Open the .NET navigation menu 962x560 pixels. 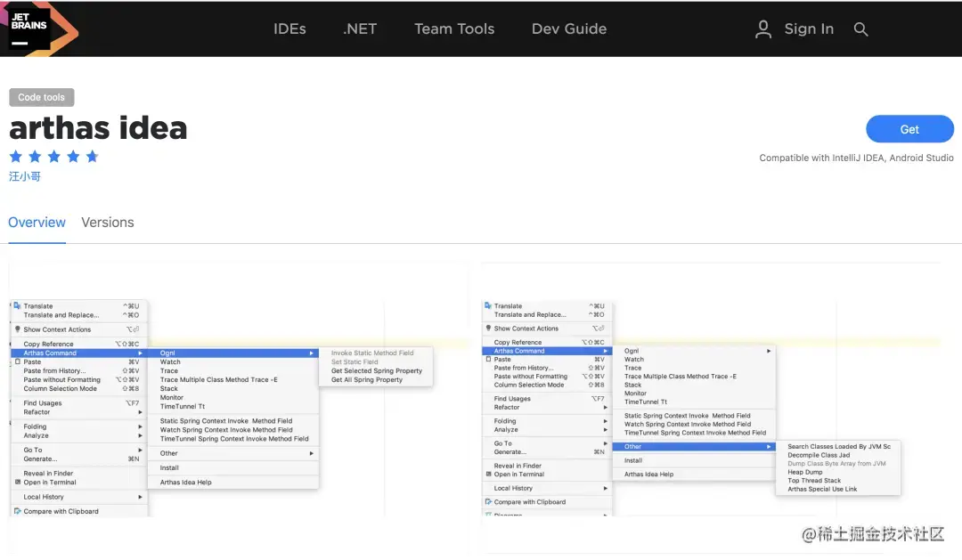[x=360, y=28]
